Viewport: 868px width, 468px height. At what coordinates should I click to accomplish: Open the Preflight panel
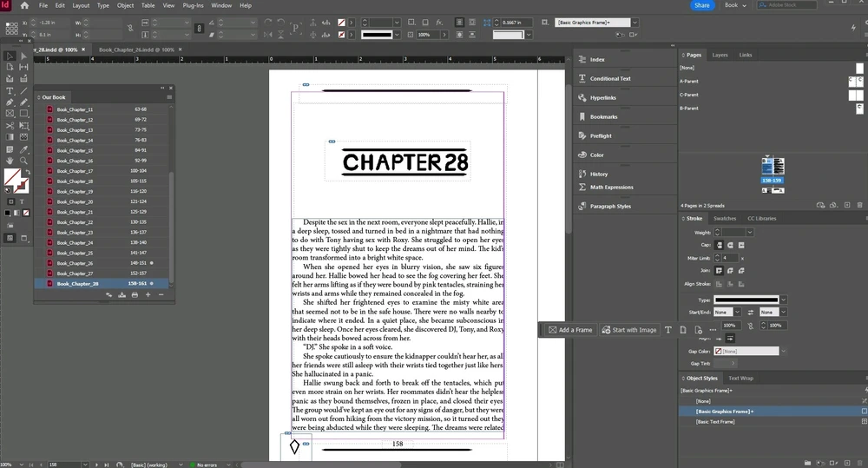[x=601, y=135]
